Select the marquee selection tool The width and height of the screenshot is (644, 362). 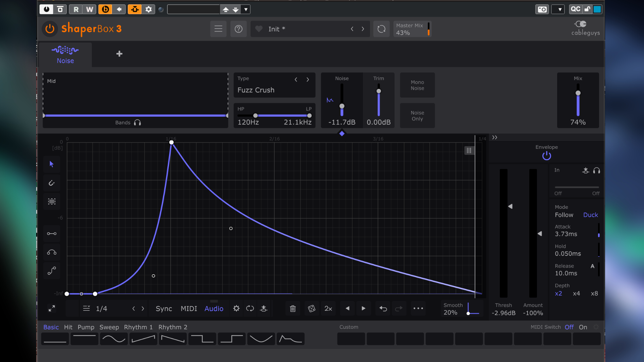[52, 201]
